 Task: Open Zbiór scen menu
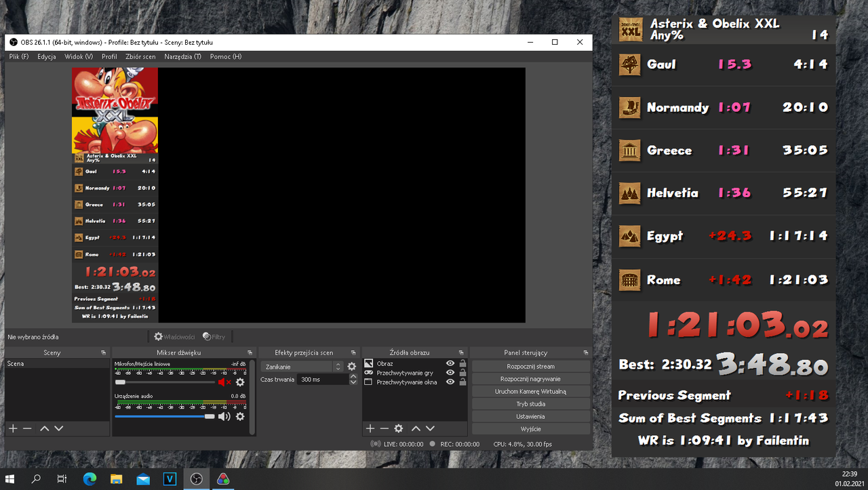pyautogui.click(x=140, y=57)
